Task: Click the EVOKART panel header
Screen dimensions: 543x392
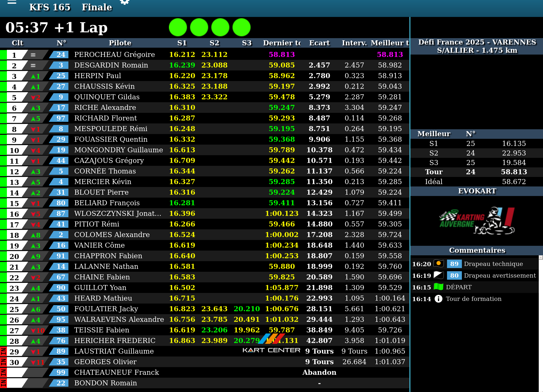Action: point(477,191)
